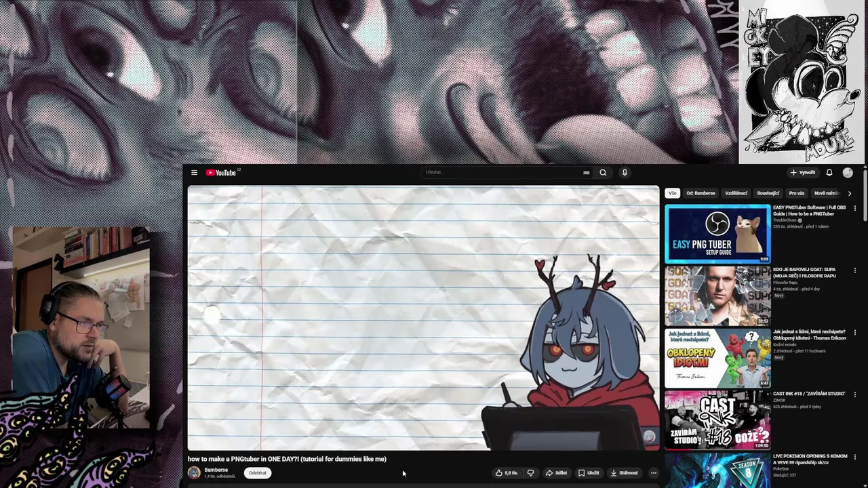
Task: Open options menu for KDO JE RAPOVEJ GOAT video
Action: [854, 270]
